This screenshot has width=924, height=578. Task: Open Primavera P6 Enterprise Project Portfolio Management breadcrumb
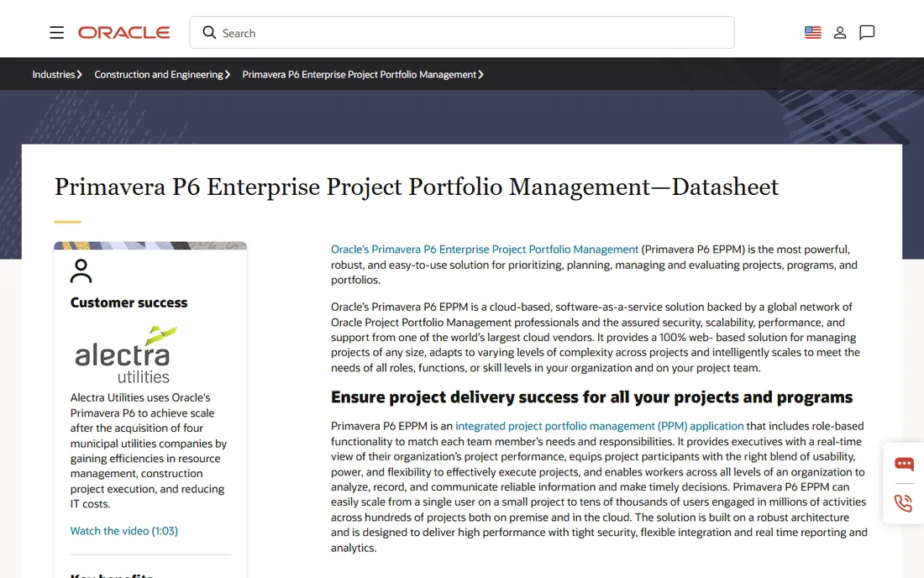[359, 74]
